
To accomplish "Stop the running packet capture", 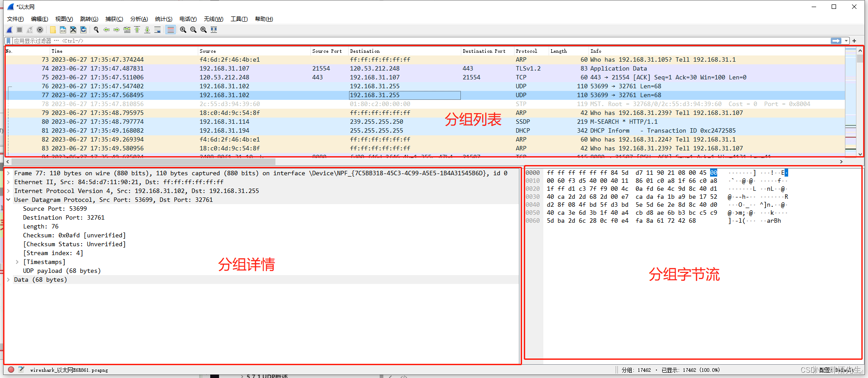I will point(20,30).
